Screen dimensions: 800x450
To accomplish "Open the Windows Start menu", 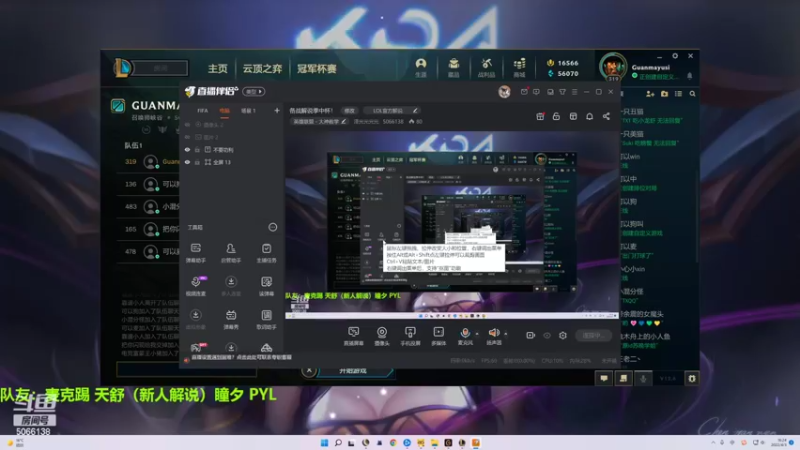I will click(x=324, y=442).
